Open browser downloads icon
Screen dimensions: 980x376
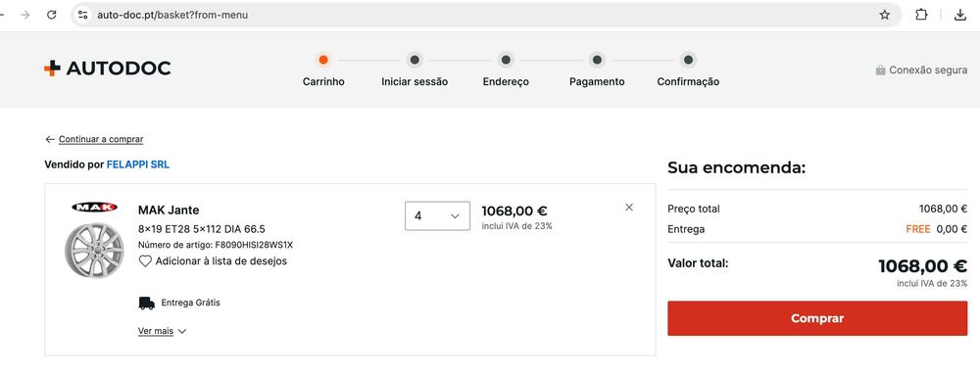point(960,15)
